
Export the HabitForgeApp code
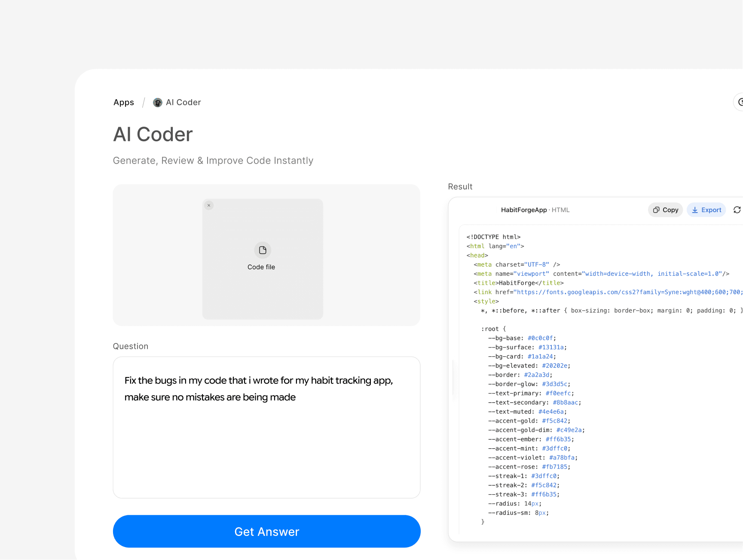coord(706,210)
